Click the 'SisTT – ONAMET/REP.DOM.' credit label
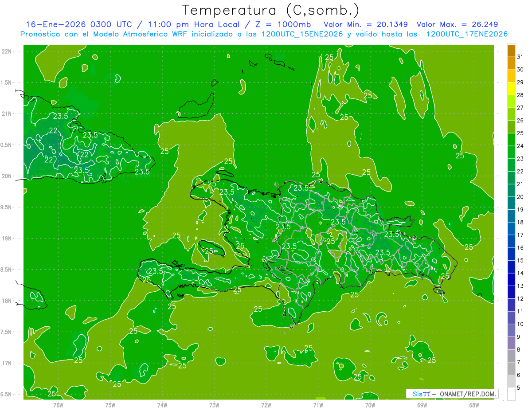 pyautogui.click(x=452, y=394)
